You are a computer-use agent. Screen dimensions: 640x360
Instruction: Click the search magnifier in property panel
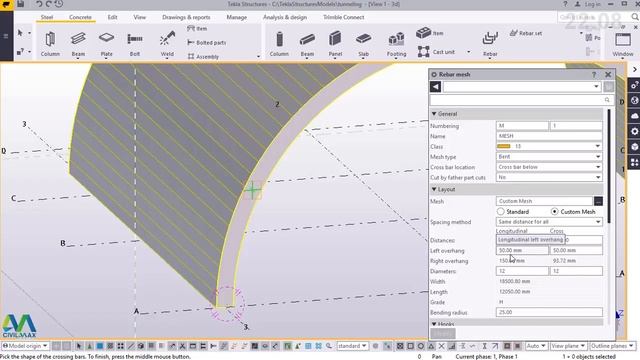pos(607,100)
